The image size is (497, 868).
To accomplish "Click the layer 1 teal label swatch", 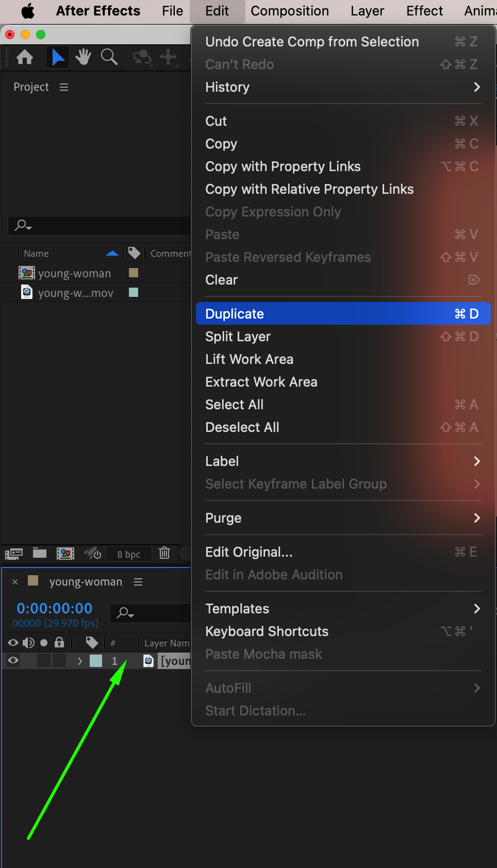I will (96, 661).
